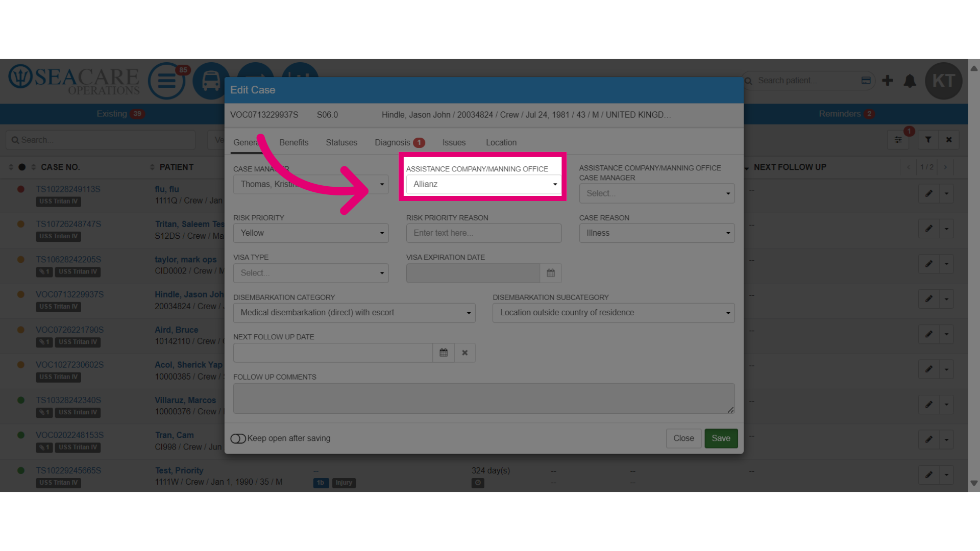Edit case TS10328242340S with pencil icon
Screen dimensions: 980x551
[929, 405]
